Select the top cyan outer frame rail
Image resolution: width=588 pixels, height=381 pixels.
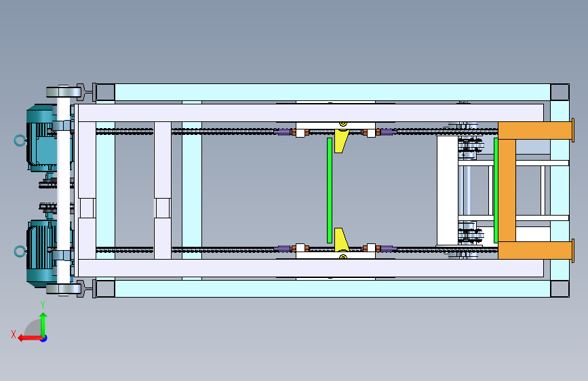(332, 92)
